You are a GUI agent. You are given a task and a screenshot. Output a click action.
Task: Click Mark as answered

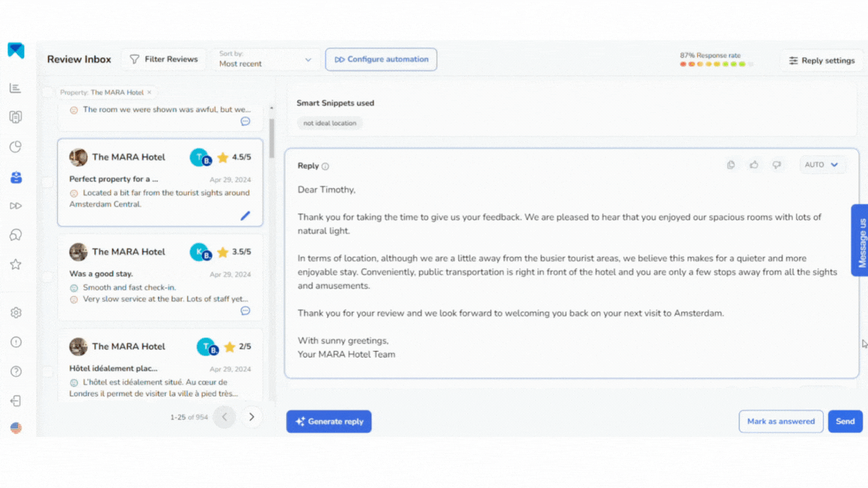781,422
